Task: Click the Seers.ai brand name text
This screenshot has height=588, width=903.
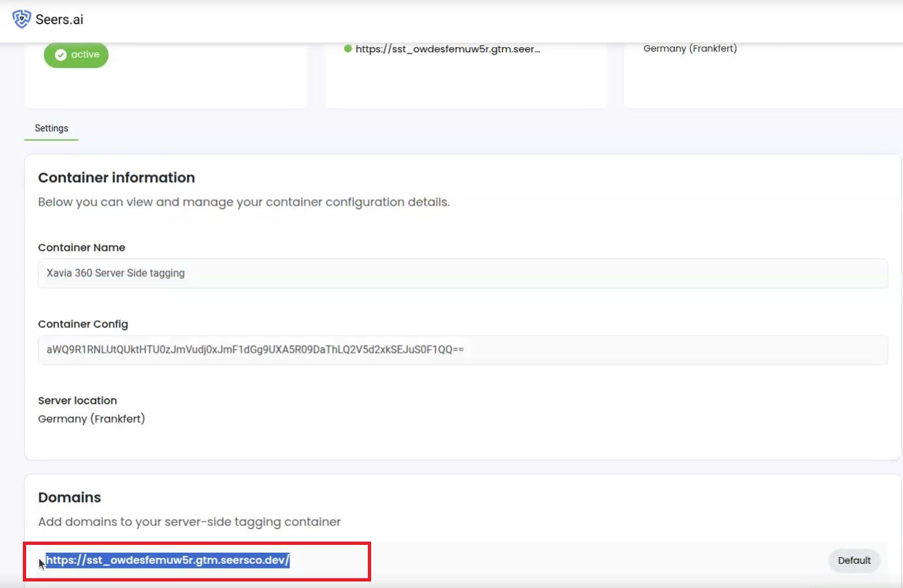Action: (x=59, y=20)
